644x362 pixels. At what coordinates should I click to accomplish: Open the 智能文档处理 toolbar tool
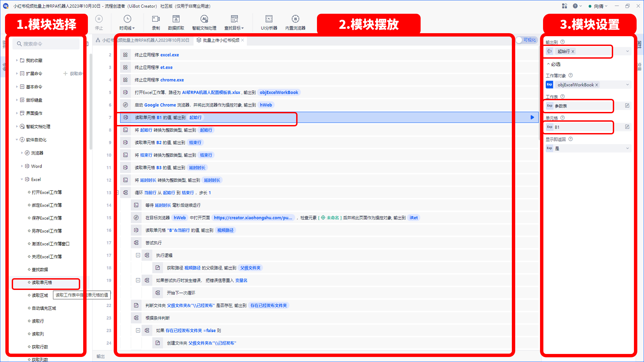pyautogui.click(x=204, y=22)
